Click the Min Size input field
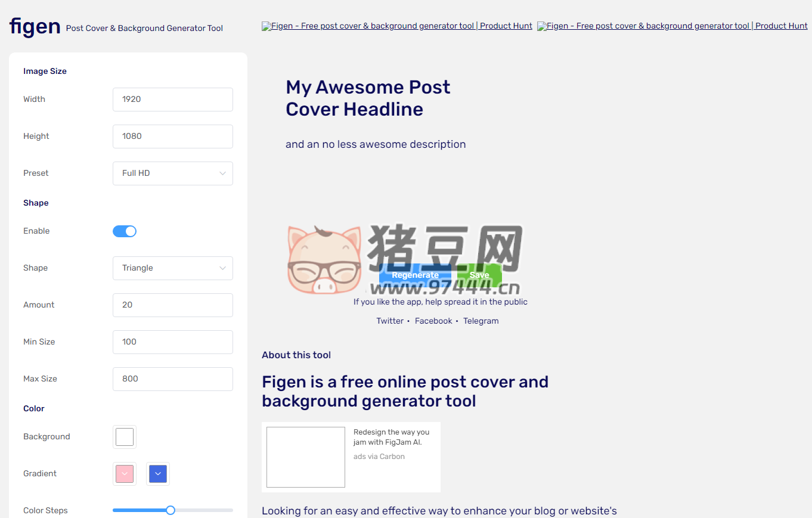The height and width of the screenshot is (518, 812). pyautogui.click(x=173, y=342)
